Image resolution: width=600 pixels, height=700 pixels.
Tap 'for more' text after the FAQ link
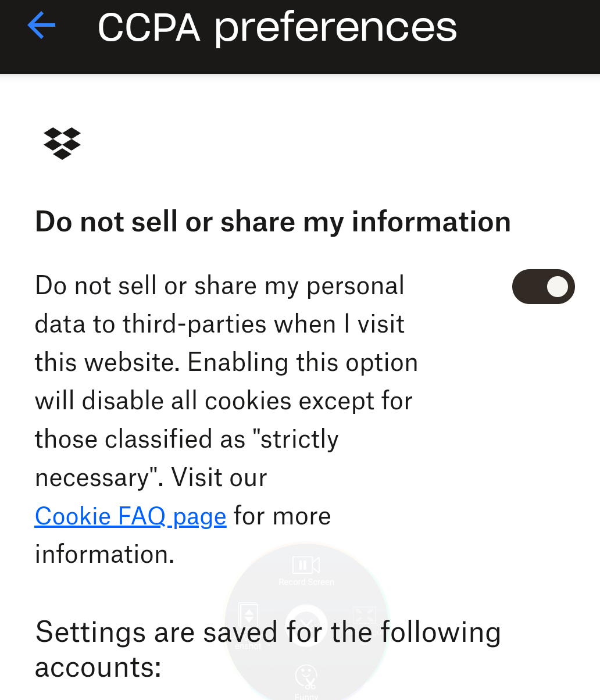point(282,516)
